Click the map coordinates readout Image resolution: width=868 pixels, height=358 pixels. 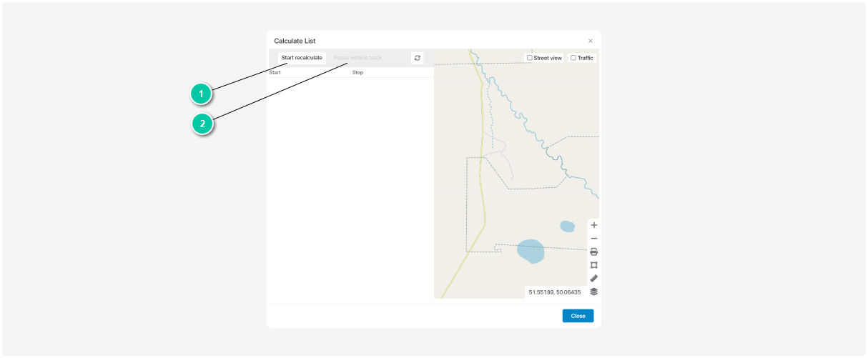pyautogui.click(x=556, y=292)
